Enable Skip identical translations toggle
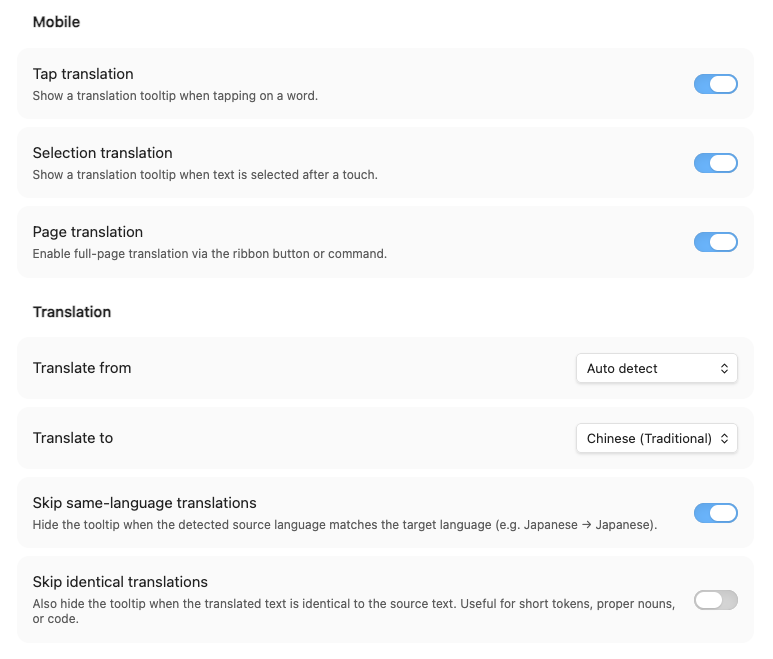The width and height of the screenshot is (773, 659). click(x=715, y=600)
